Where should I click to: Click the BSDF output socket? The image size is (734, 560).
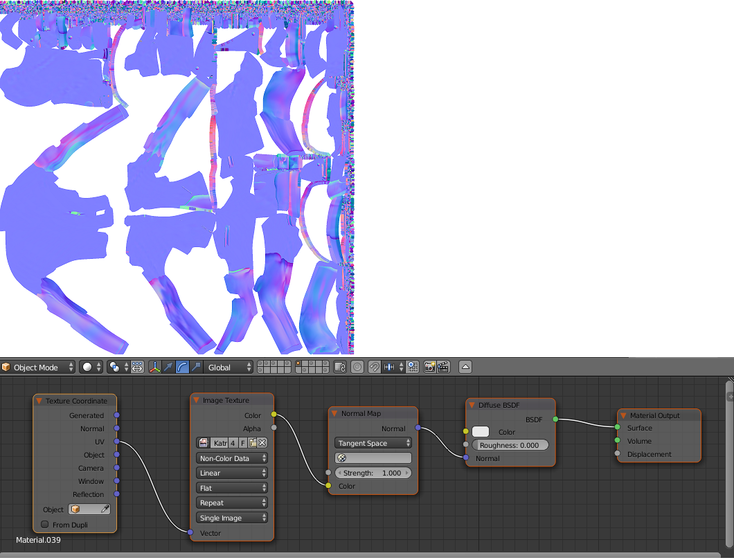coord(555,419)
